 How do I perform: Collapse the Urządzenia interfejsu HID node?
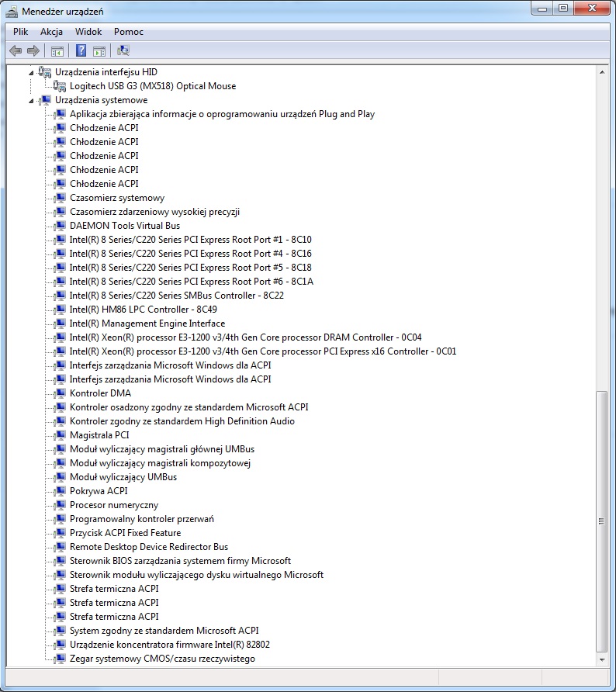click(x=31, y=73)
